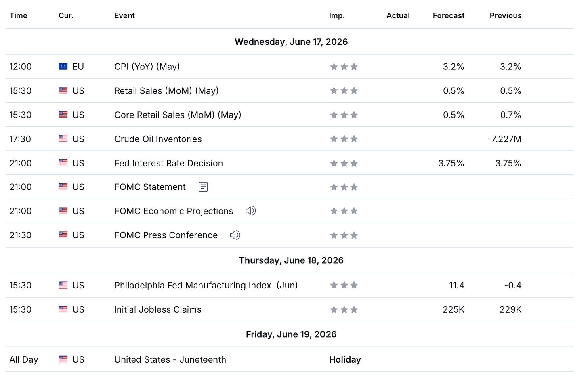This screenshot has width=588, height=380.
Task: Click the US flag in the Juneteenth row
Action: click(63, 359)
